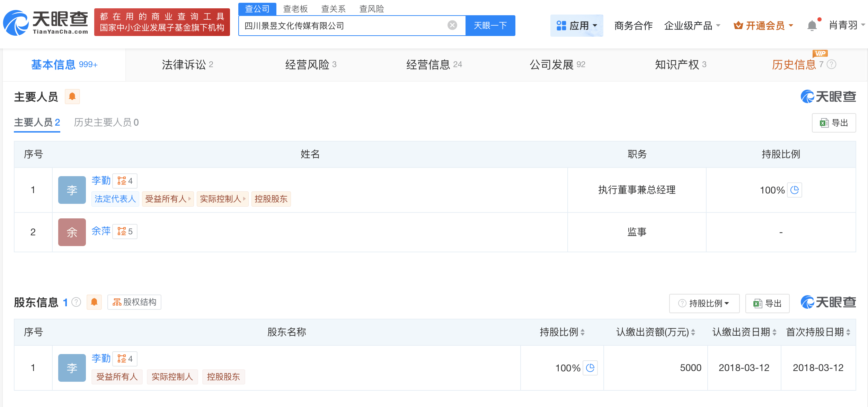Sort by 认缴出资额 column arrows
Screen dimensions: 868x407
tap(693, 332)
